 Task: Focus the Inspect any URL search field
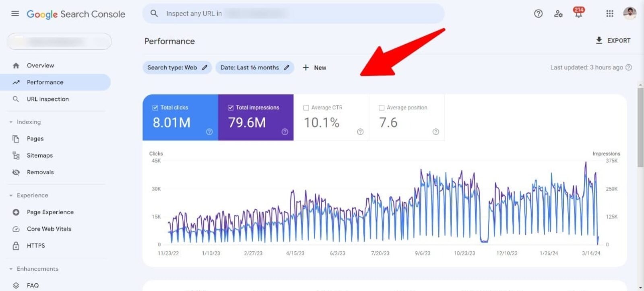point(293,14)
